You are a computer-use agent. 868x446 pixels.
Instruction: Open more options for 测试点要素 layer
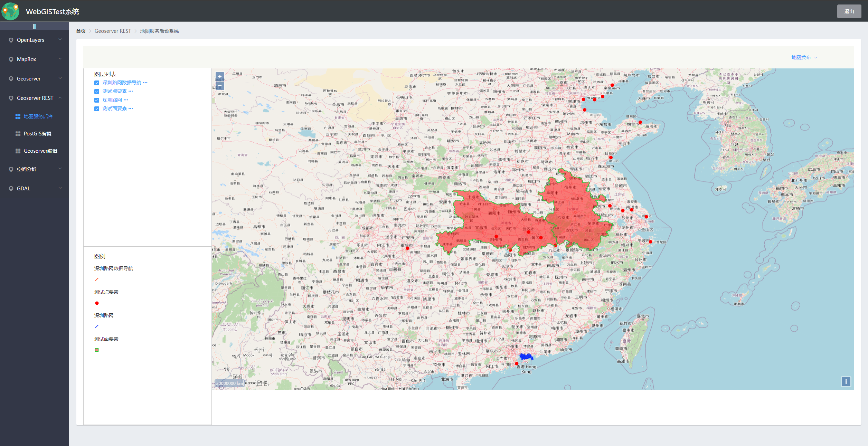tap(131, 91)
